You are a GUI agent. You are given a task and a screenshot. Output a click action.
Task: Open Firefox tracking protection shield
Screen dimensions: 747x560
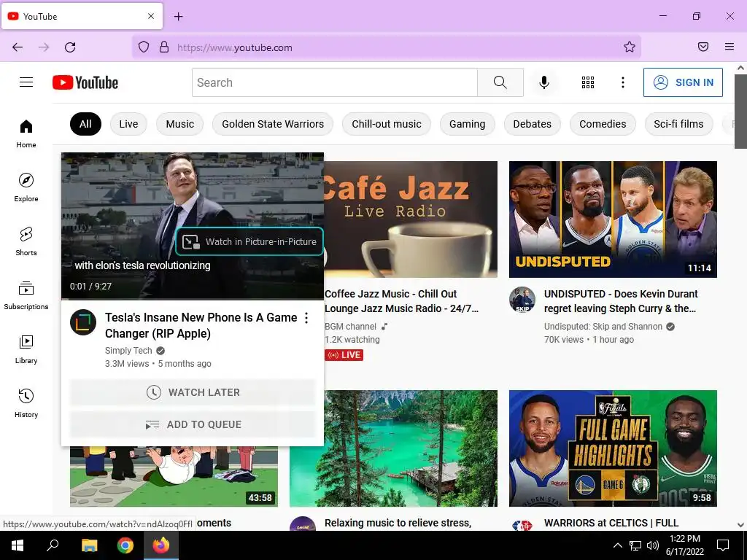point(144,47)
